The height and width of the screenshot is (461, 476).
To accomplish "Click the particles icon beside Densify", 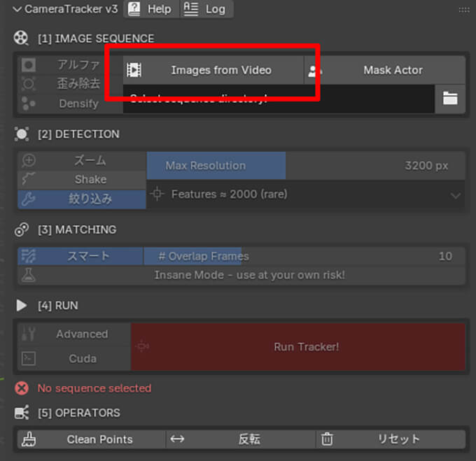I will [29, 103].
